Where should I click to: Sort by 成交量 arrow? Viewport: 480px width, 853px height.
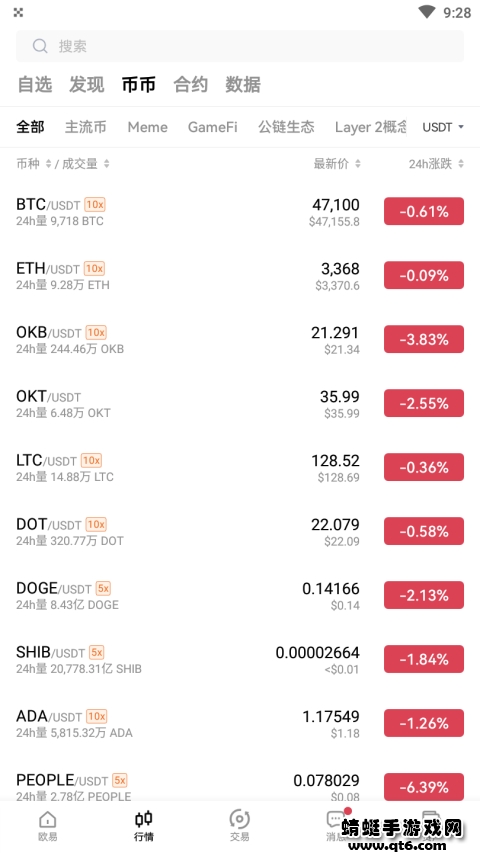(106, 164)
